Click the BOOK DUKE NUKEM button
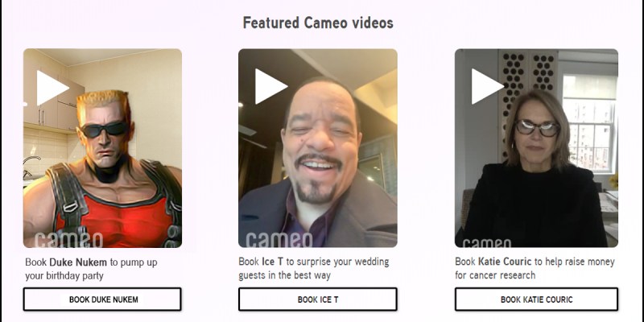Screen dimensions: 644x322 102,299
